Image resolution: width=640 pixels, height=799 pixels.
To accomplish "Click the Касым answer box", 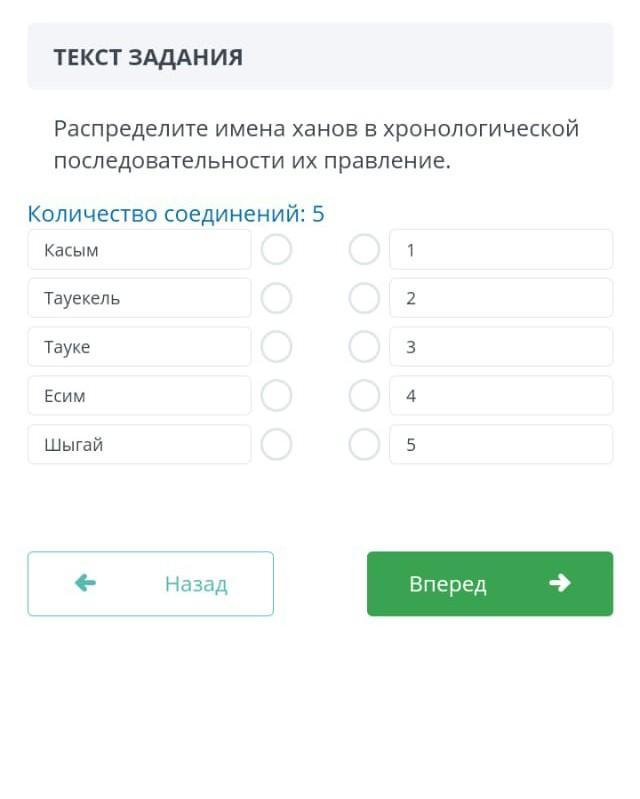I will coord(139,250).
